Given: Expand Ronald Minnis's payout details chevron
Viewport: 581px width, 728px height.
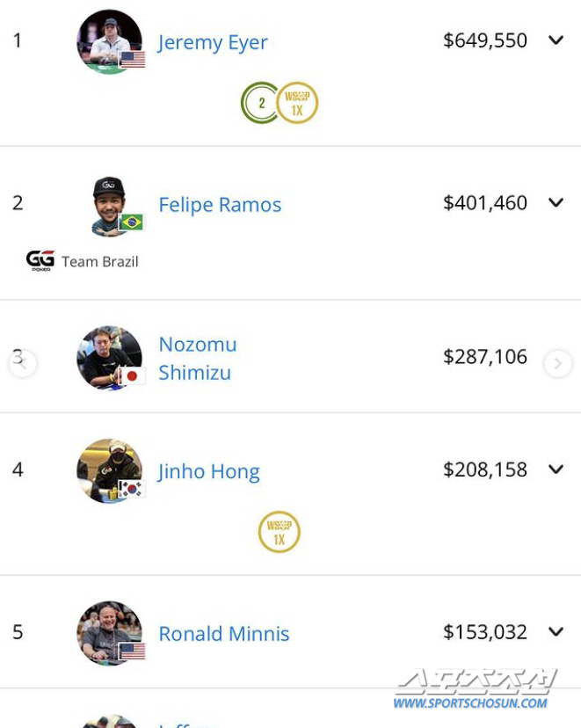Looking at the screenshot, I should 556,631.
